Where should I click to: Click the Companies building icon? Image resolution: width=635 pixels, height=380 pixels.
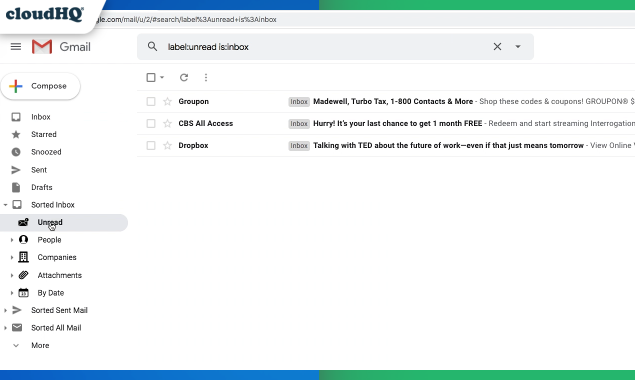[23, 257]
